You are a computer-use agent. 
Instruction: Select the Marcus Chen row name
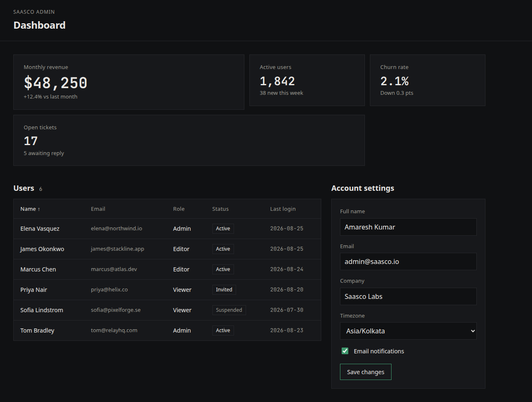38,269
